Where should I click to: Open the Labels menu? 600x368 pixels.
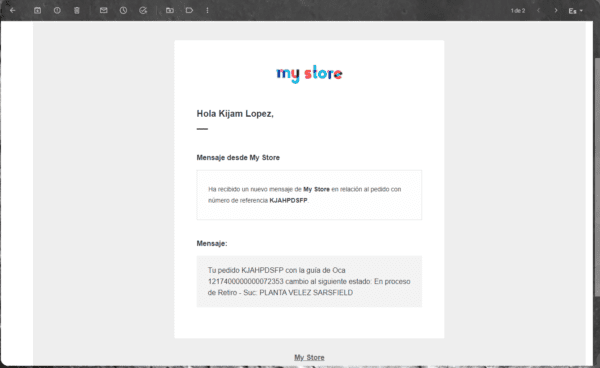click(x=189, y=10)
